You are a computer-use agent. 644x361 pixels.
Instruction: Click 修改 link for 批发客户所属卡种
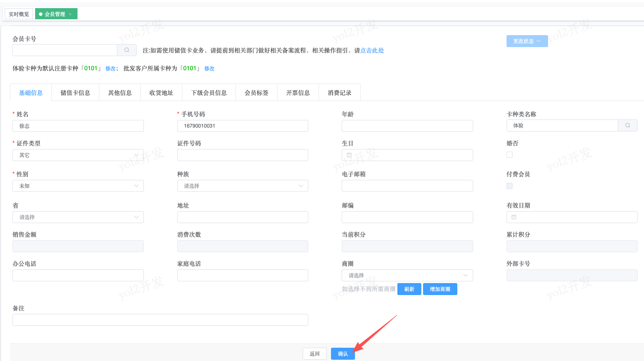coord(209,69)
